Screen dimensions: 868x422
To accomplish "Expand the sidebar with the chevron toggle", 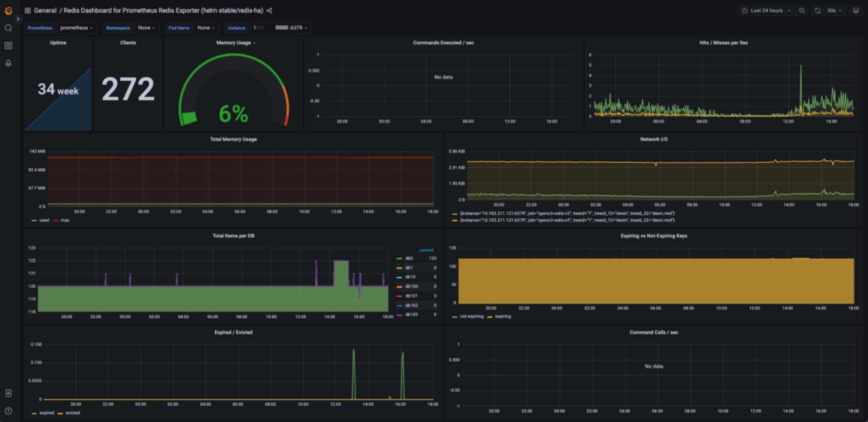I will click(18, 19).
